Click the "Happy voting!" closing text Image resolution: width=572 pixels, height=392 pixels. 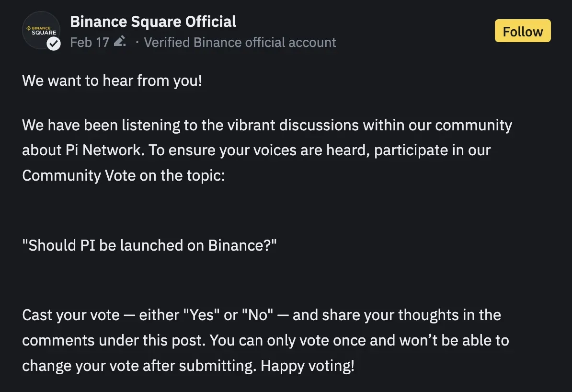point(308,366)
